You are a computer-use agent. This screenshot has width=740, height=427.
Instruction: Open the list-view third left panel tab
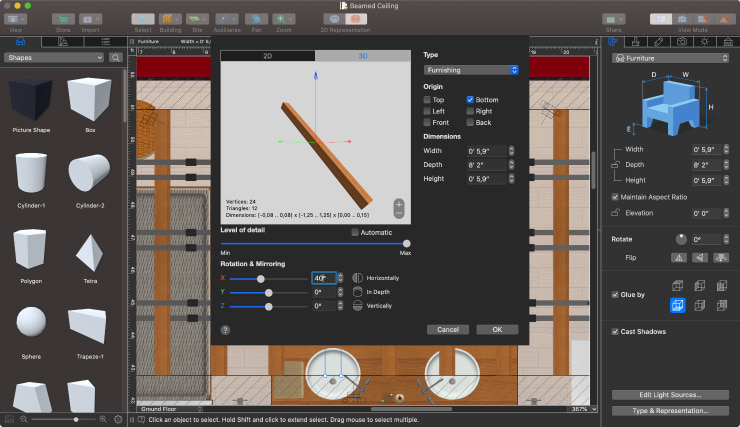point(105,42)
